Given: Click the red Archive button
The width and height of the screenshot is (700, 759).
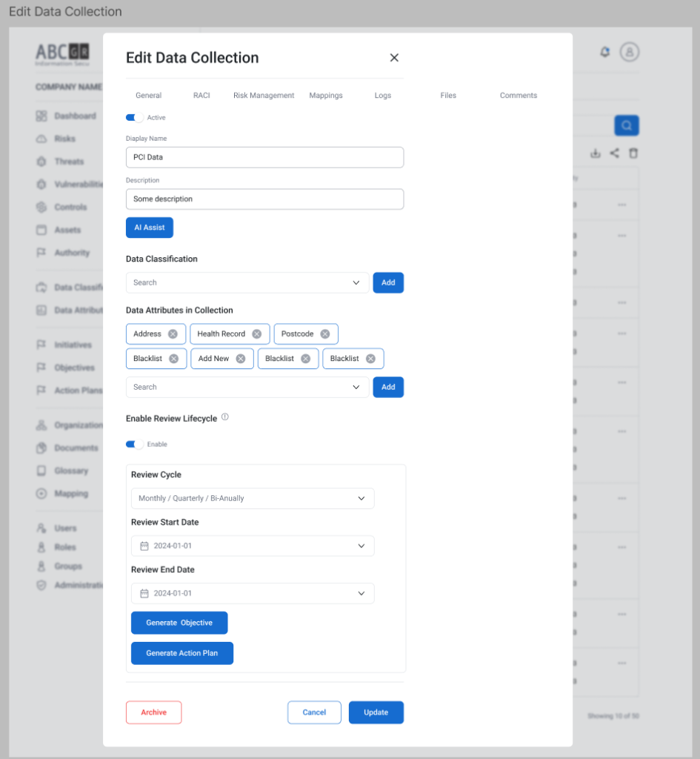Looking at the screenshot, I should point(153,712).
